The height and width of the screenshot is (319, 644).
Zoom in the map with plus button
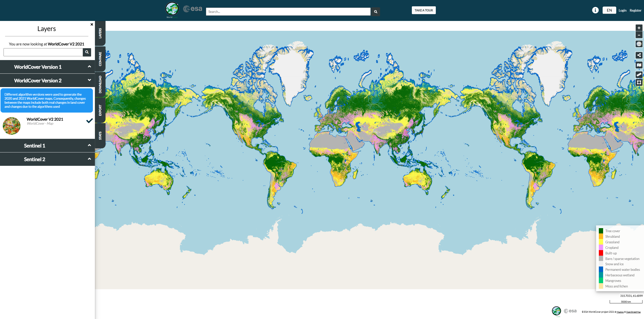(639, 28)
